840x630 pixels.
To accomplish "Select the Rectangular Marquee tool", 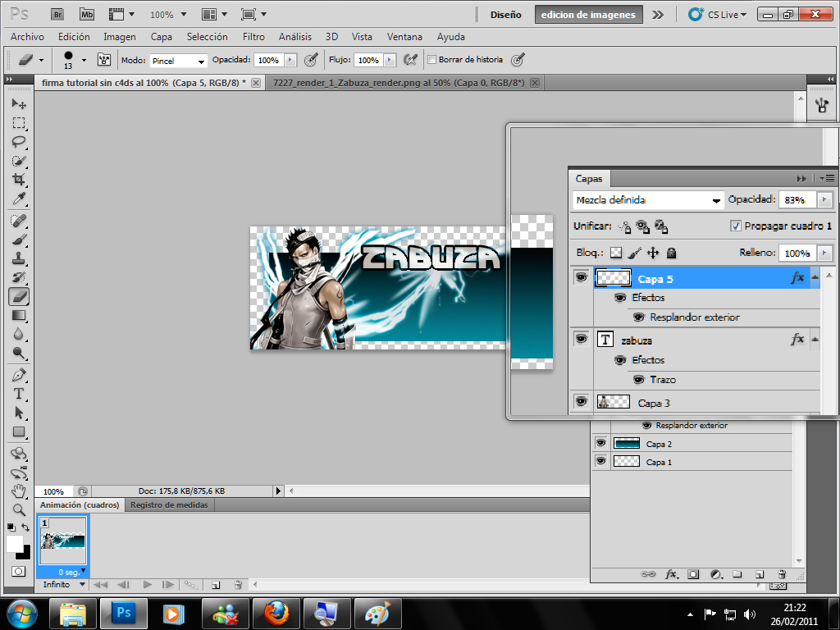I will [x=19, y=123].
